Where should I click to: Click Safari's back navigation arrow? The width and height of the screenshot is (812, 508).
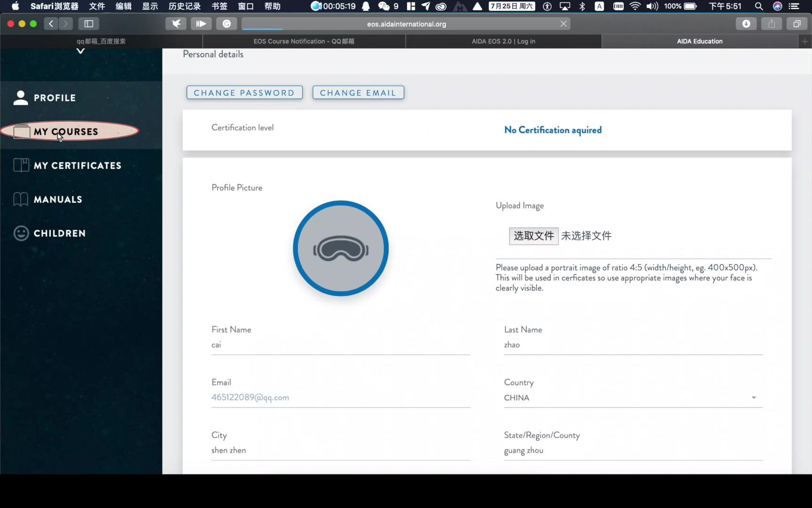[x=51, y=24]
